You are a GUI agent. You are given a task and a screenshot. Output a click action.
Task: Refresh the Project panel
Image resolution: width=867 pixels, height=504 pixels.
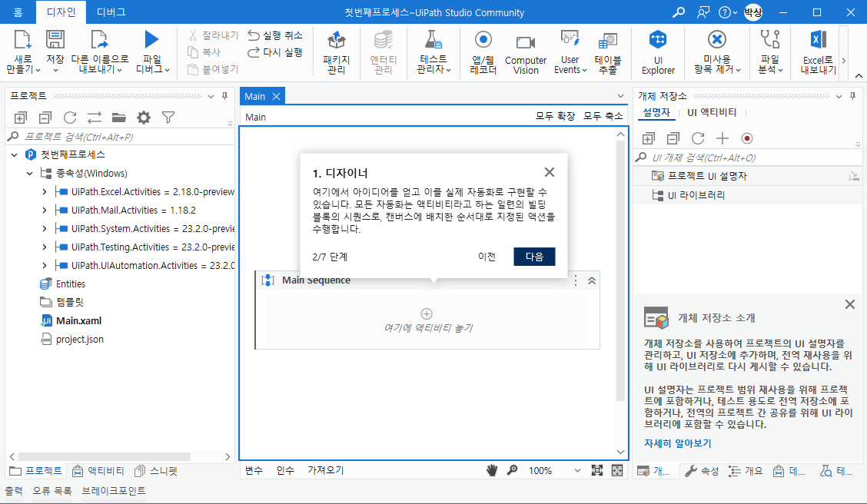point(70,117)
